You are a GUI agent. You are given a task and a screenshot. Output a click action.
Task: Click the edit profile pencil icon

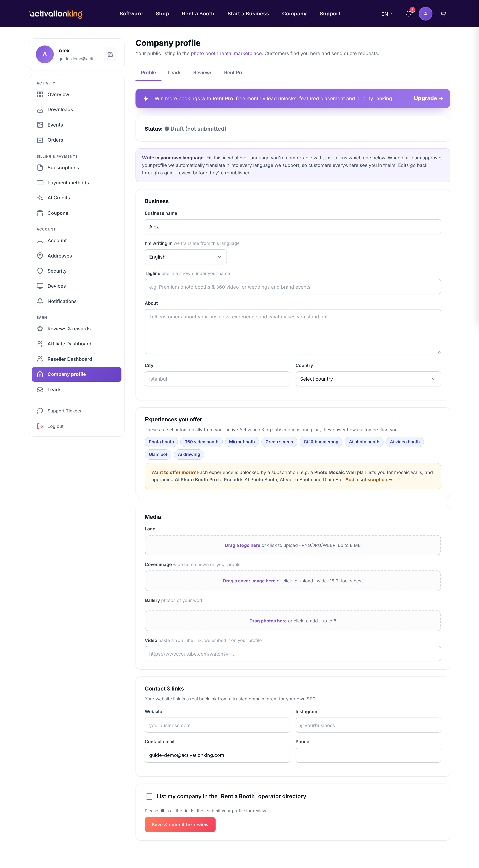(x=110, y=54)
